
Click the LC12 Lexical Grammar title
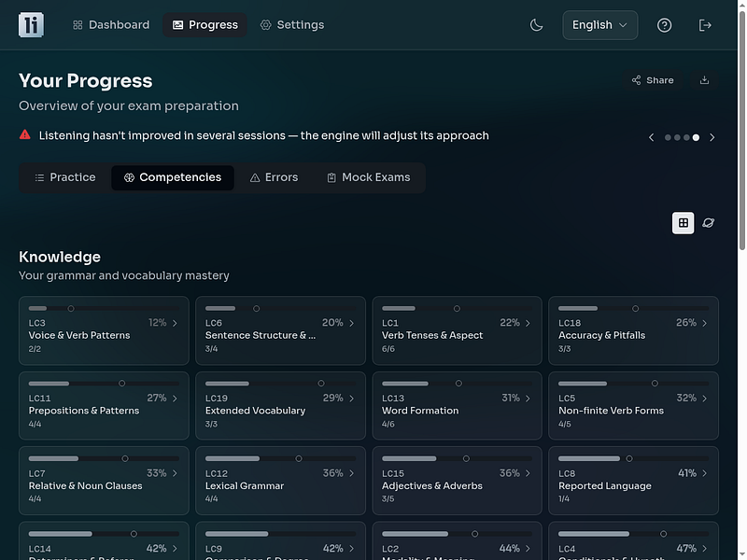coord(245,485)
